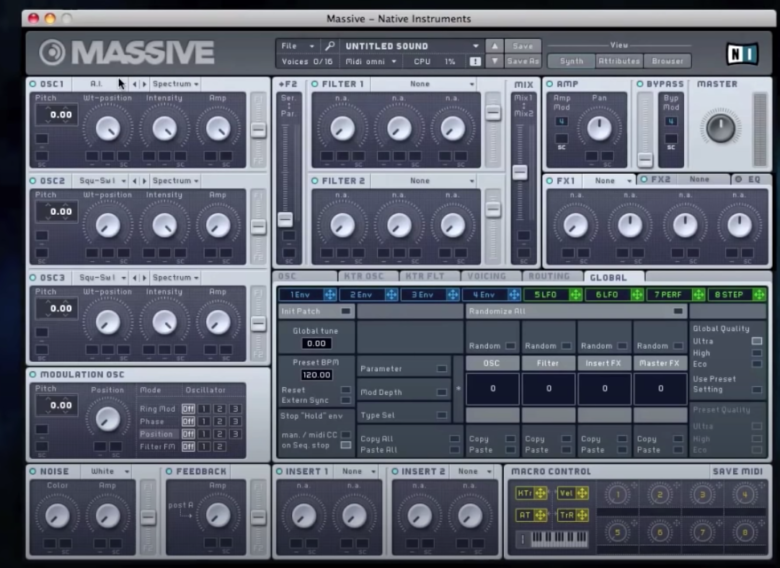Open OSC1 Spectrum mode dropdown
The image size is (780, 568).
pyautogui.click(x=175, y=84)
